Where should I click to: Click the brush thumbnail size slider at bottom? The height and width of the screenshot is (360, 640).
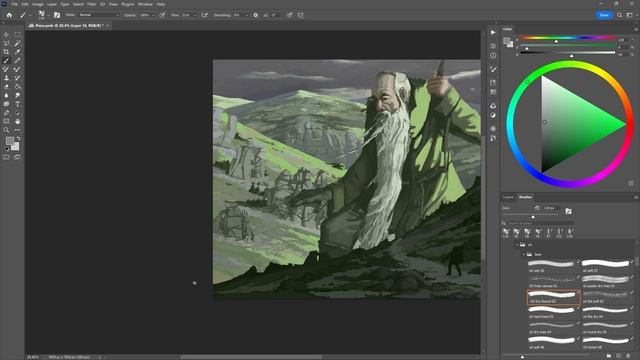[522, 357]
